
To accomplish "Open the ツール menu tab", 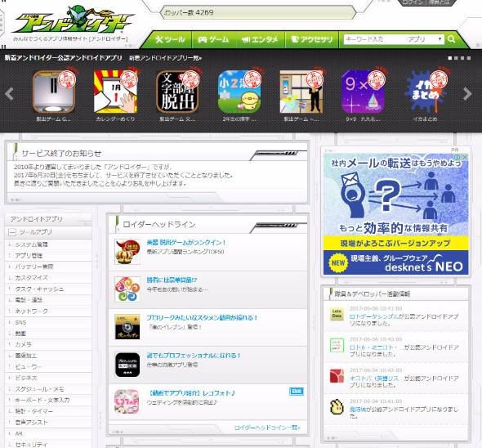I will (170, 39).
